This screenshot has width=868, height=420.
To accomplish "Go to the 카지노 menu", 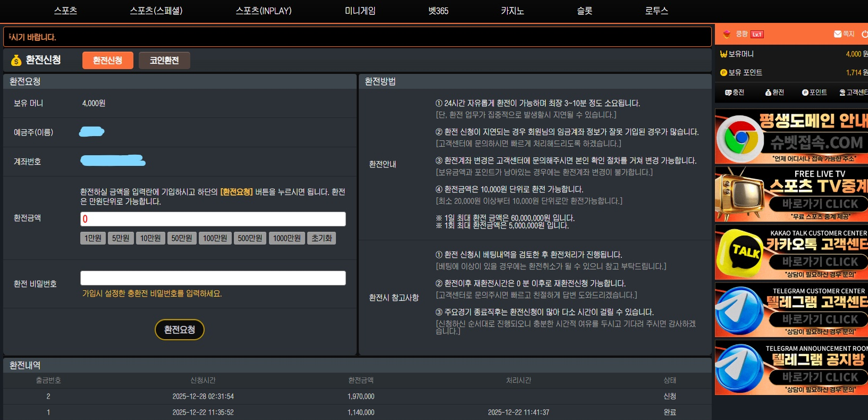I will click(x=512, y=11).
